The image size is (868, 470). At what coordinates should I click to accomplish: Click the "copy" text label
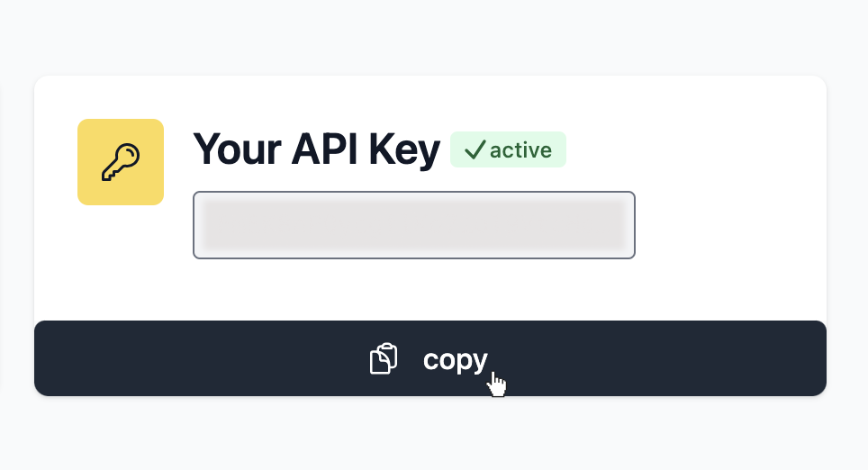455,360
